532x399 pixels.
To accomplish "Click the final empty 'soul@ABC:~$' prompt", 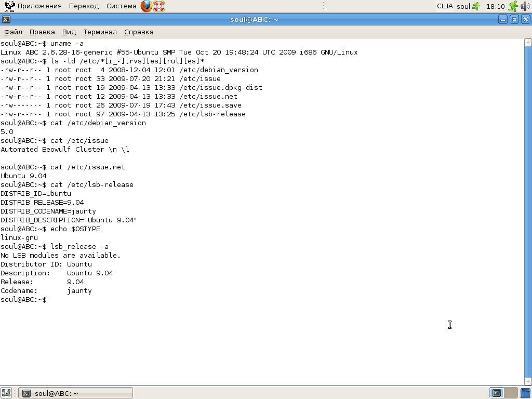I will point(23,299).
